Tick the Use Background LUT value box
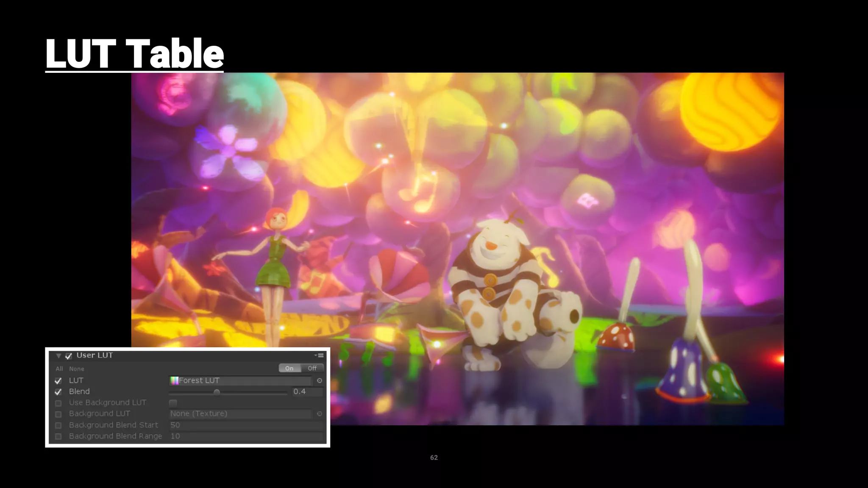The image size is (868, 488). 173,403
